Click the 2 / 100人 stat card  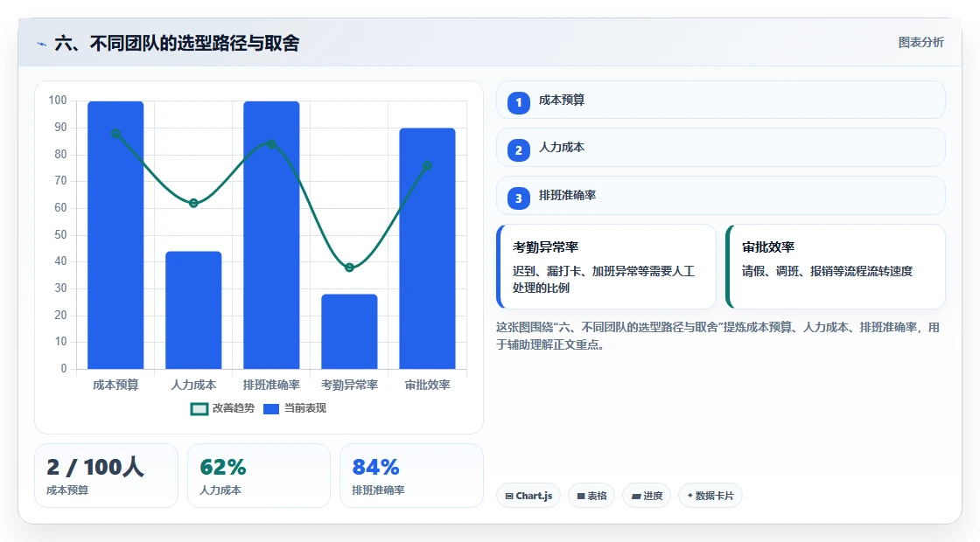(106, 476)
